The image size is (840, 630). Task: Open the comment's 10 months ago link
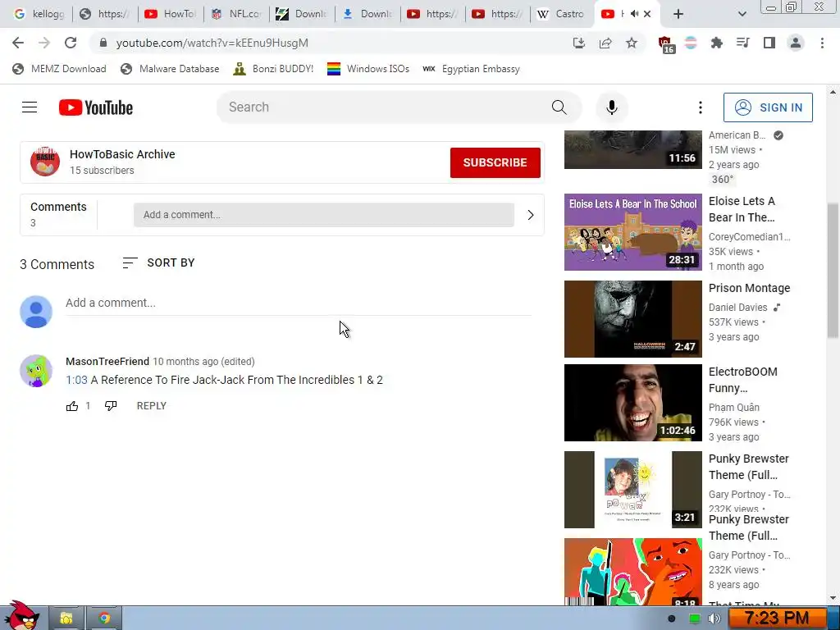[x=203, y=362]
